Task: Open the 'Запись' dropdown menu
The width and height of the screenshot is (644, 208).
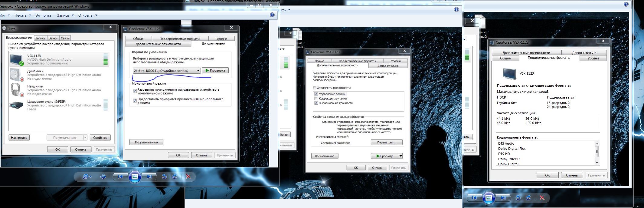Action: (x=65, y=15)
